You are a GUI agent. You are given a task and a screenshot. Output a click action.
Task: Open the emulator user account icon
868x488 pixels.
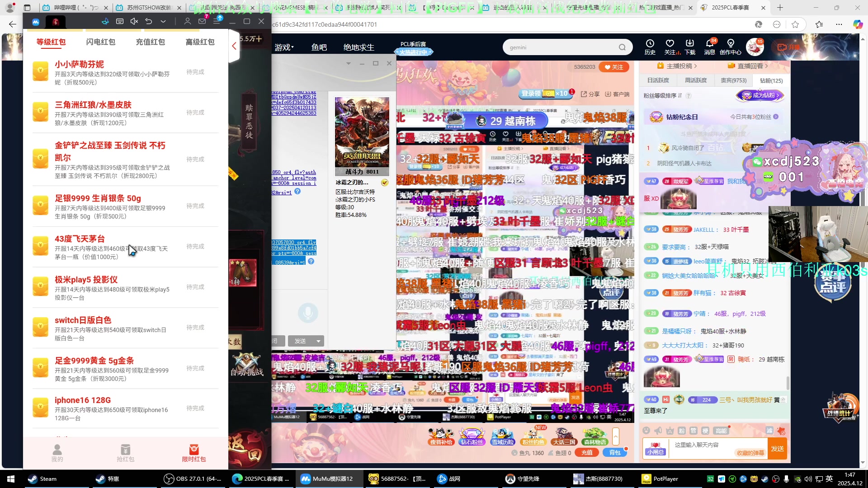pos(188,21)
